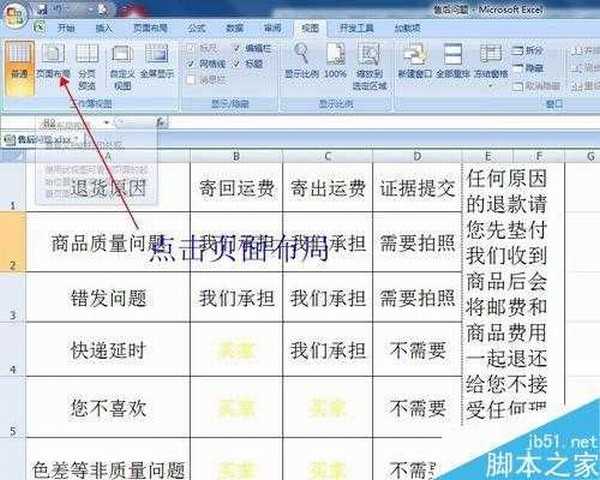Select row 3 header

tap(13, 297)
